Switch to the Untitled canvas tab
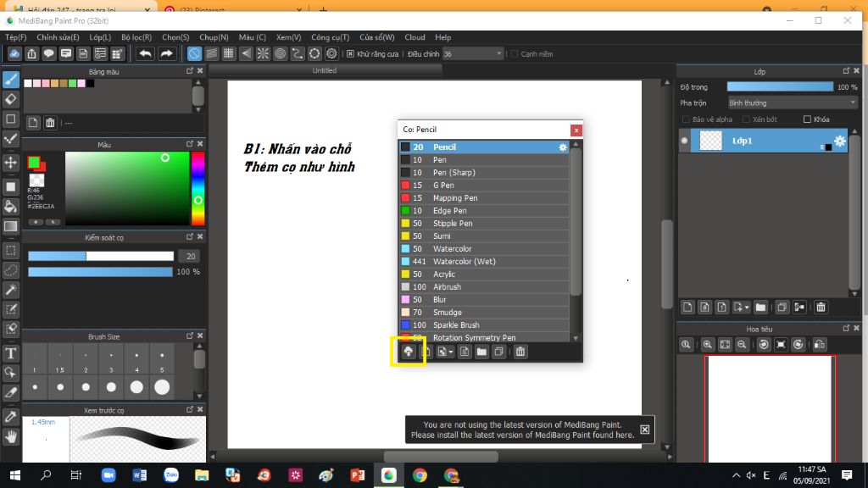This screenshot has width=868, height=488. 325,70
